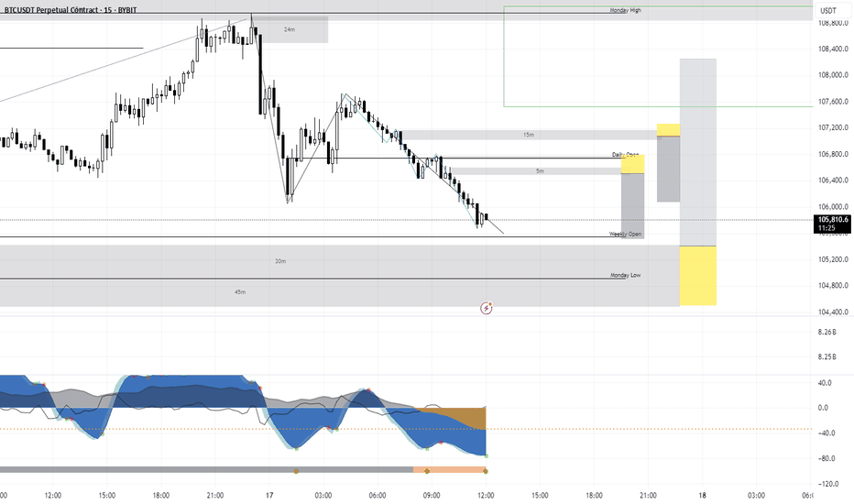Click the 106,400.0 price axis label
Image resolution: width=854 pixels, height=504 pixels.
833,181
